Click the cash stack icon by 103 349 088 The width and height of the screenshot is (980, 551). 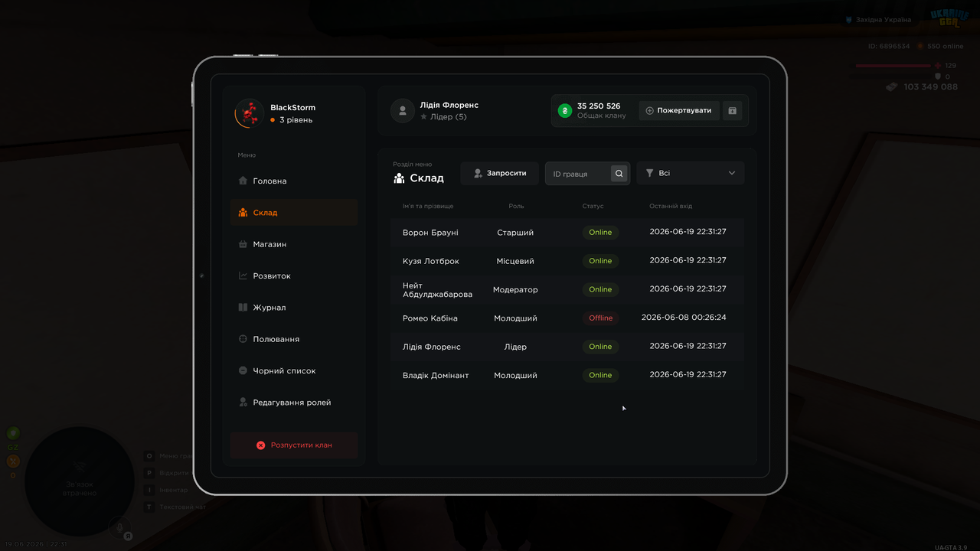click(891, 87)
